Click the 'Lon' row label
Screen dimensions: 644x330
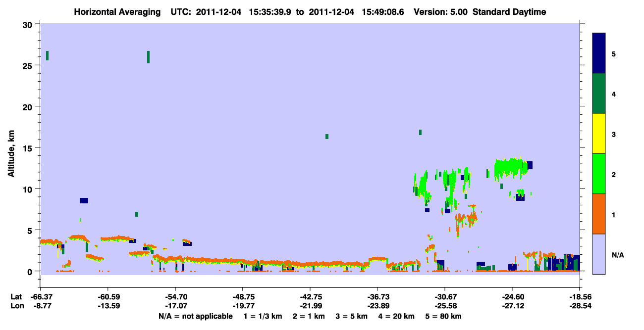[17, 306]
